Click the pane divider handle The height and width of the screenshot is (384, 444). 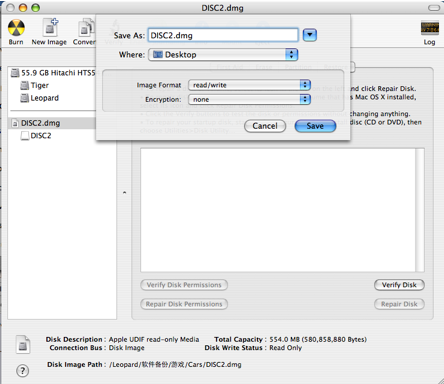pos(124,193)
